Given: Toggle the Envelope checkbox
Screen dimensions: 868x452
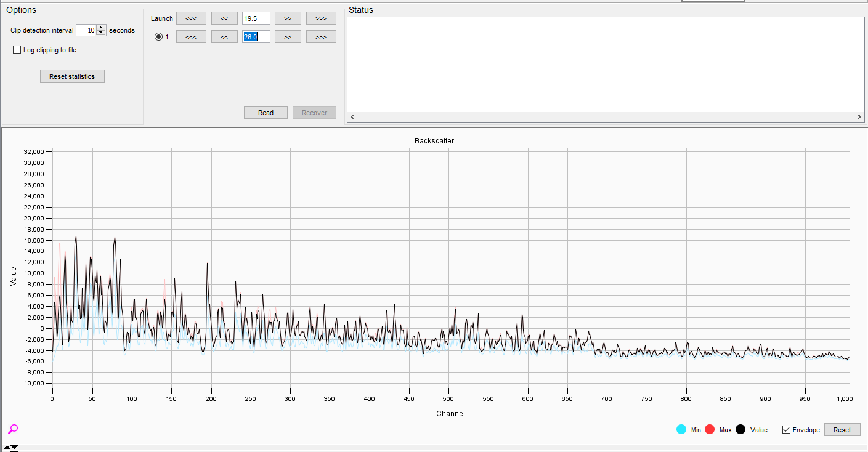Looking at the screenshot, I should point(786,430).
